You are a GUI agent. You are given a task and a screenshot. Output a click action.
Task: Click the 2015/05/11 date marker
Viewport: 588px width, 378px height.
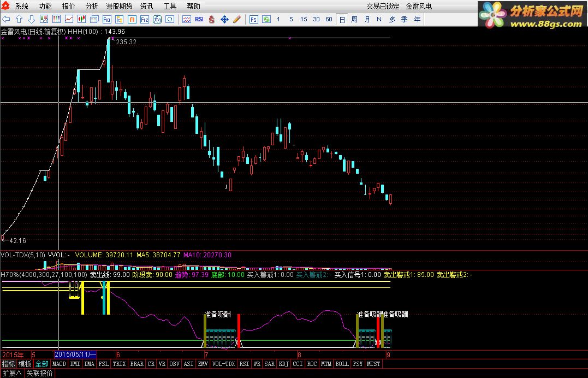[x=76, y=355]
